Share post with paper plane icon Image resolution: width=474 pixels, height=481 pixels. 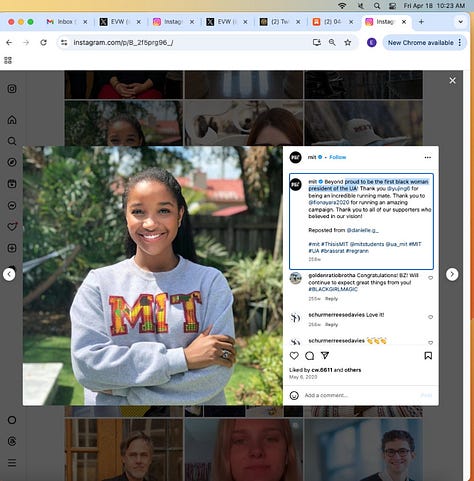click(x=325, y=356)
